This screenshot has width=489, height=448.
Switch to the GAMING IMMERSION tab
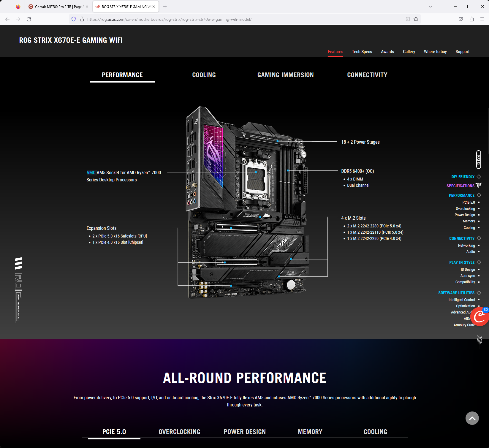(x=286, y=75)
